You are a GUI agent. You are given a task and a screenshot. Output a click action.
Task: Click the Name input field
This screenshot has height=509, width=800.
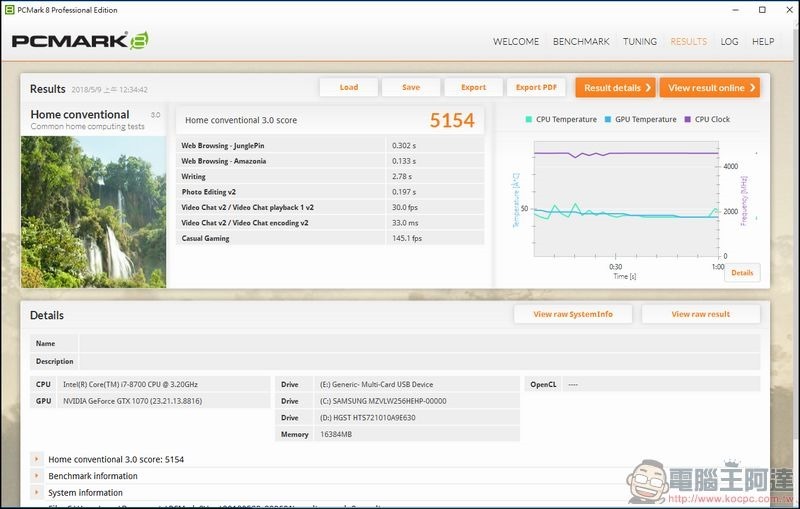pos(418,343)
